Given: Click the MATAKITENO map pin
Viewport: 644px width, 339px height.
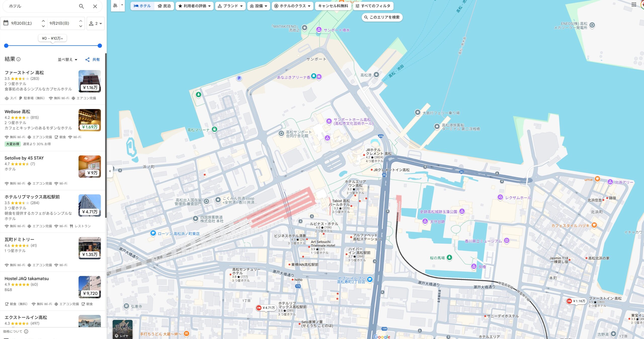Looking at the screenshot, I should [x=304, y=27].
